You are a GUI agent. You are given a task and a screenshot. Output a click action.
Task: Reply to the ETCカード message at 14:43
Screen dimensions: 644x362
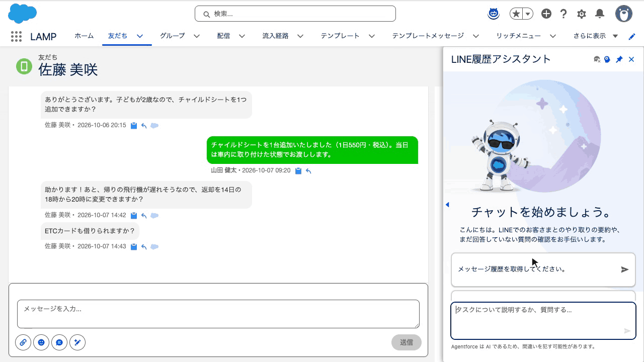click(x=144, y=246)
